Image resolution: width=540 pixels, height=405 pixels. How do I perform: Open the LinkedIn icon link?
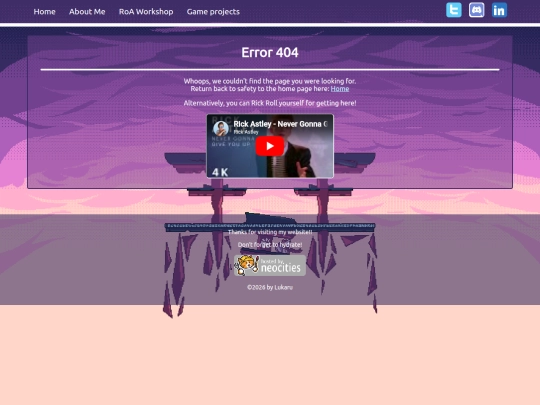499,10
